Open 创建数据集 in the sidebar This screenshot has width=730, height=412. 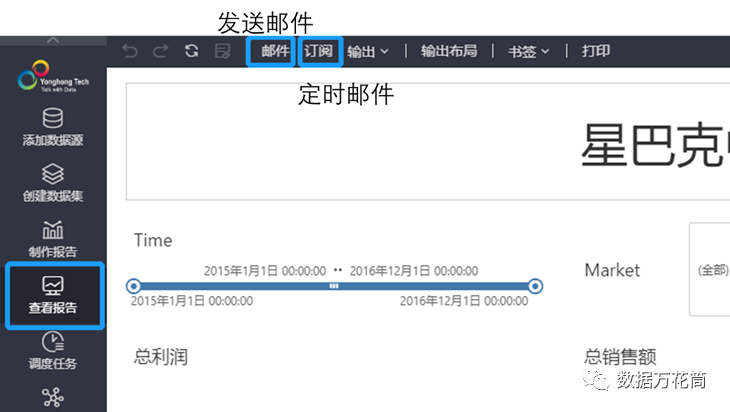pos(53,182)
